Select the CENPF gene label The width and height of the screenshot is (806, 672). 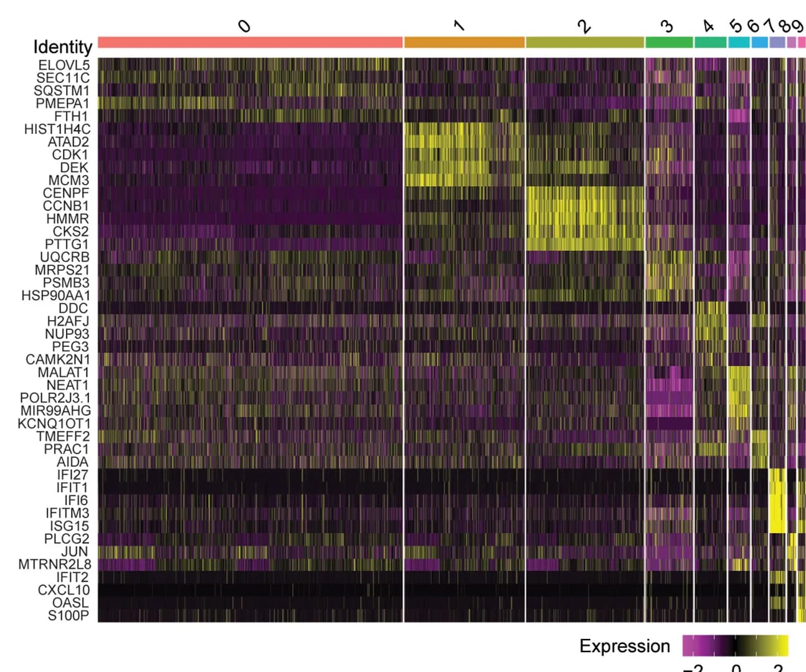(x=66, y=193)
